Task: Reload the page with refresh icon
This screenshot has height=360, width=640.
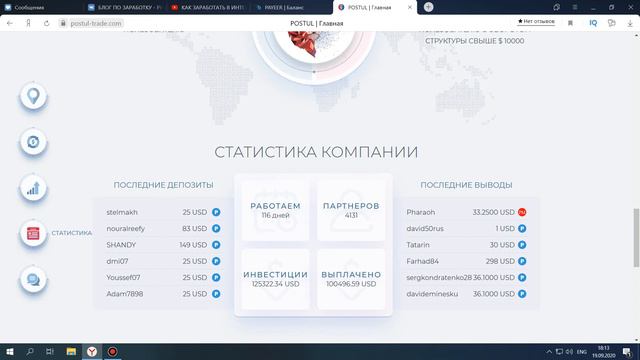Action: pos(47,23)
